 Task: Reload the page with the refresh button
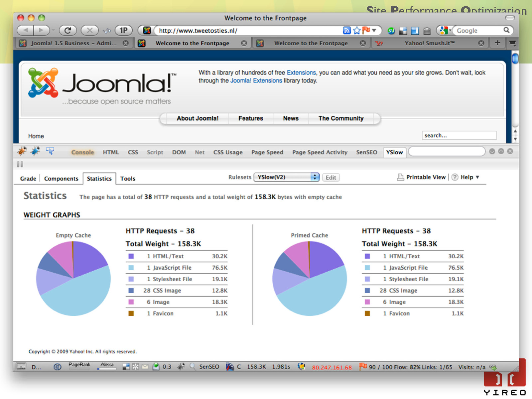tap(68, 31)
